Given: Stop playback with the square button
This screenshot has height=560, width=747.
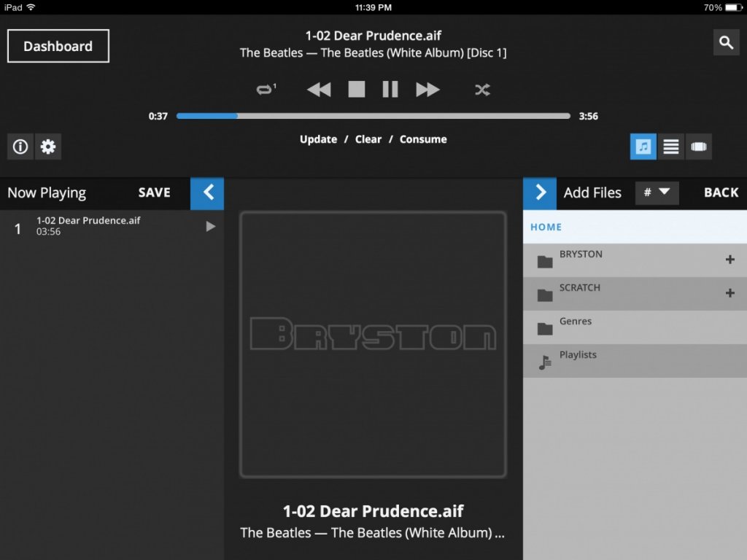Looking at the screenshot, I should pos(356,89).
